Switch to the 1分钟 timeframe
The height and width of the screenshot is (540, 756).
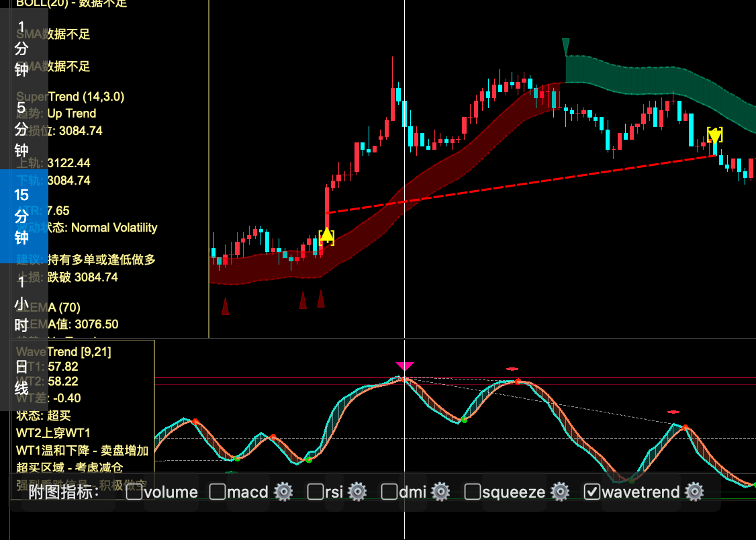(24, 48)
